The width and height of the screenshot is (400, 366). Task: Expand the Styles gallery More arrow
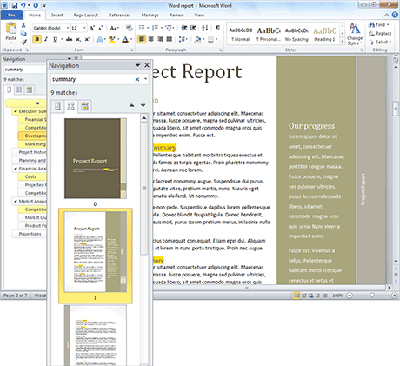coord(342,41)
